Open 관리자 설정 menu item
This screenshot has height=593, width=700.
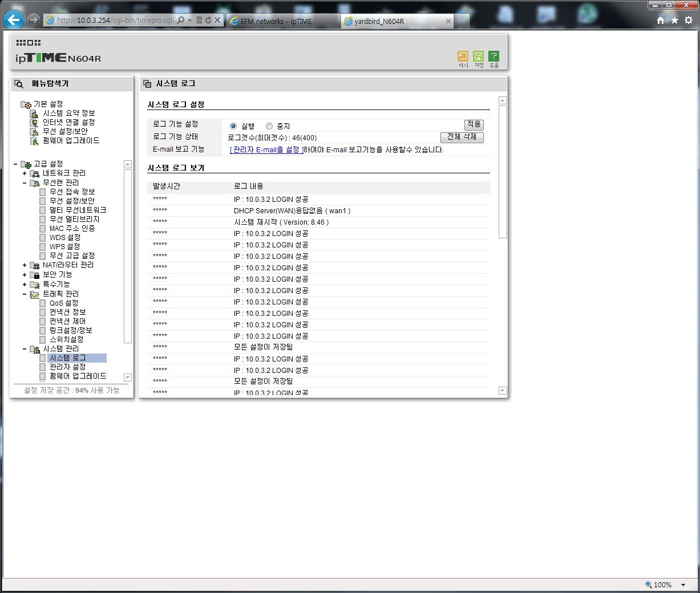point(67,367)
